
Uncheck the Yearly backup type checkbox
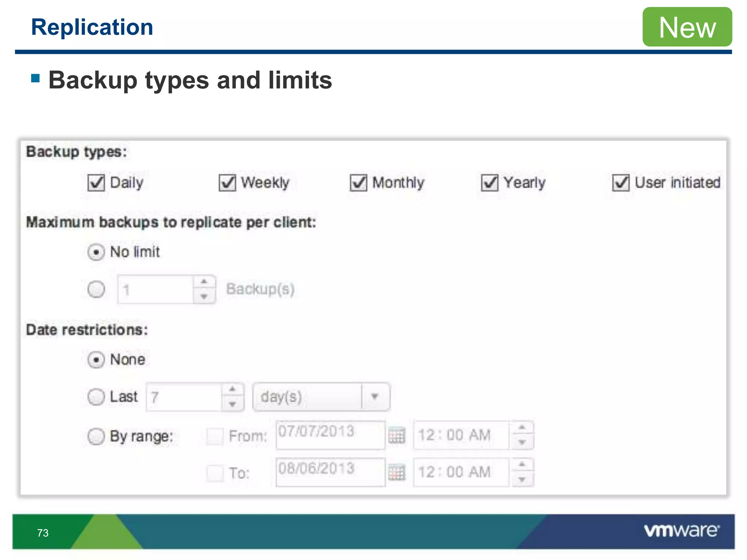(x=489, y=182)
